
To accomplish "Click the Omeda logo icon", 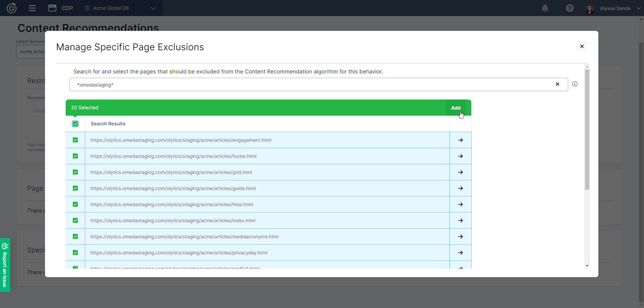I will [12, 8].
